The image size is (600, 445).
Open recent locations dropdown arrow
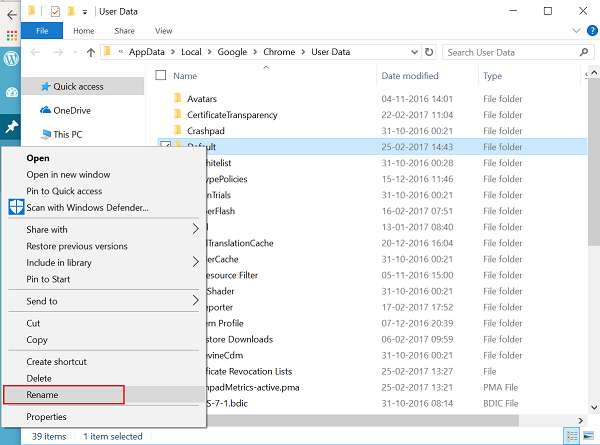75,52
